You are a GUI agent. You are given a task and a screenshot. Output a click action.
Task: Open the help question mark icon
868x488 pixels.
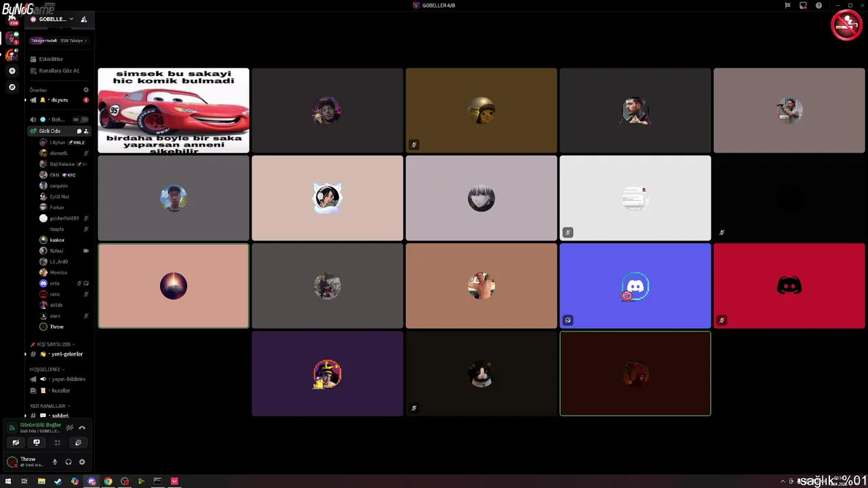818,5
